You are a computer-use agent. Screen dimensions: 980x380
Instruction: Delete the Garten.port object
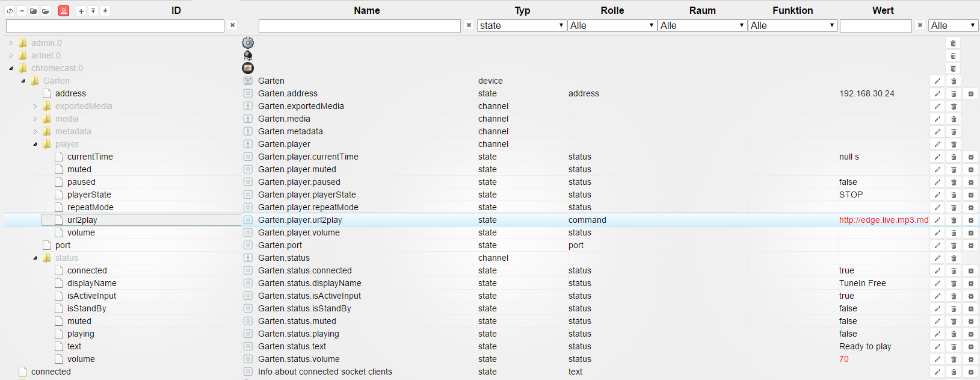tap(954, 246)
